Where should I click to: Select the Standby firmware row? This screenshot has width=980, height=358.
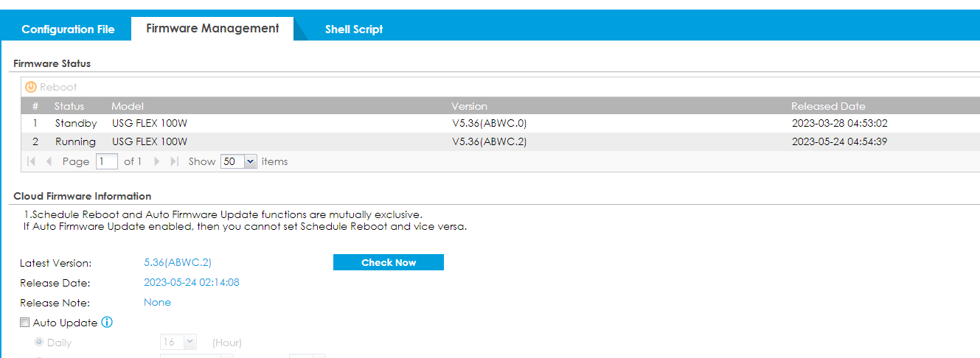point(295,124)
